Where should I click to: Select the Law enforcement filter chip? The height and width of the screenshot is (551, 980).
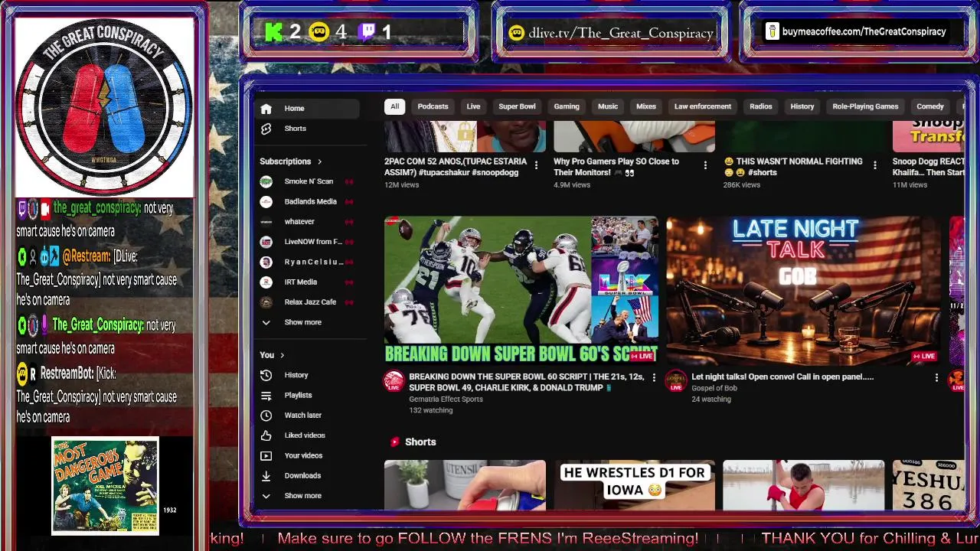703,106
